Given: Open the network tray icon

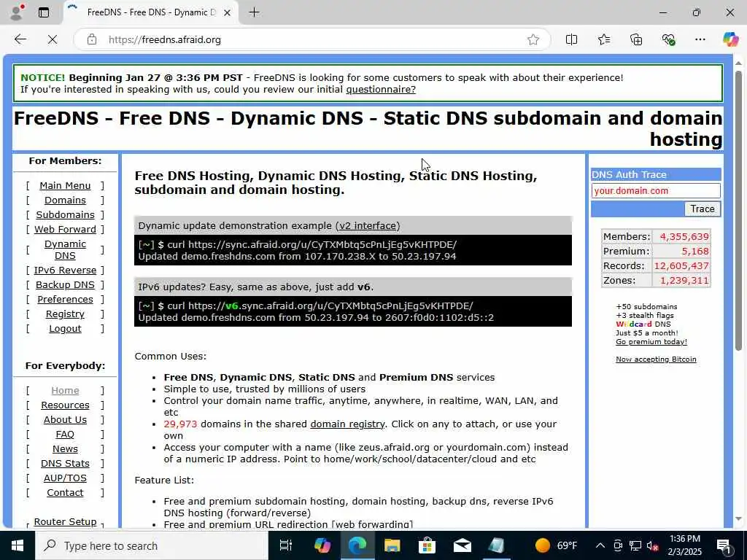Looking at the screenshot, I should tap(635, 545).
